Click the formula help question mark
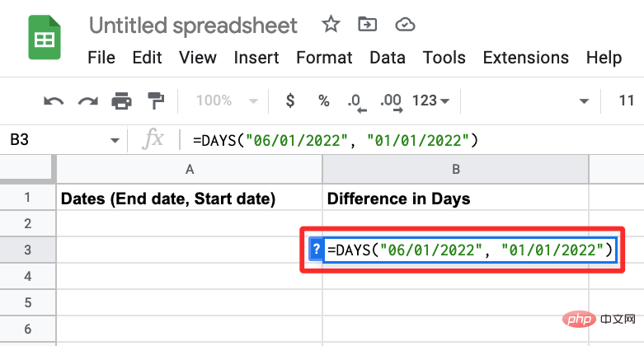The height and width of the screenshot is (346, 644). 316,249
